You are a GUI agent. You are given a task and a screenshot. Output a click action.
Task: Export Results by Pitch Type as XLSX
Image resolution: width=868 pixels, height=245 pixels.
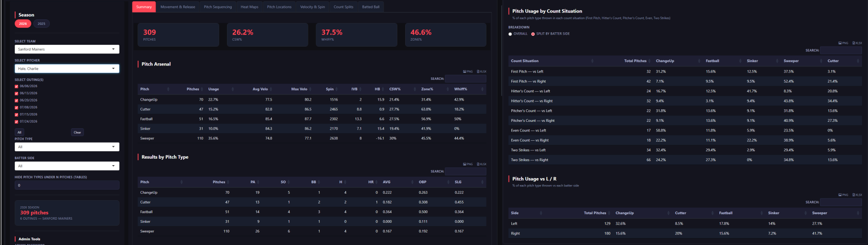482,164
